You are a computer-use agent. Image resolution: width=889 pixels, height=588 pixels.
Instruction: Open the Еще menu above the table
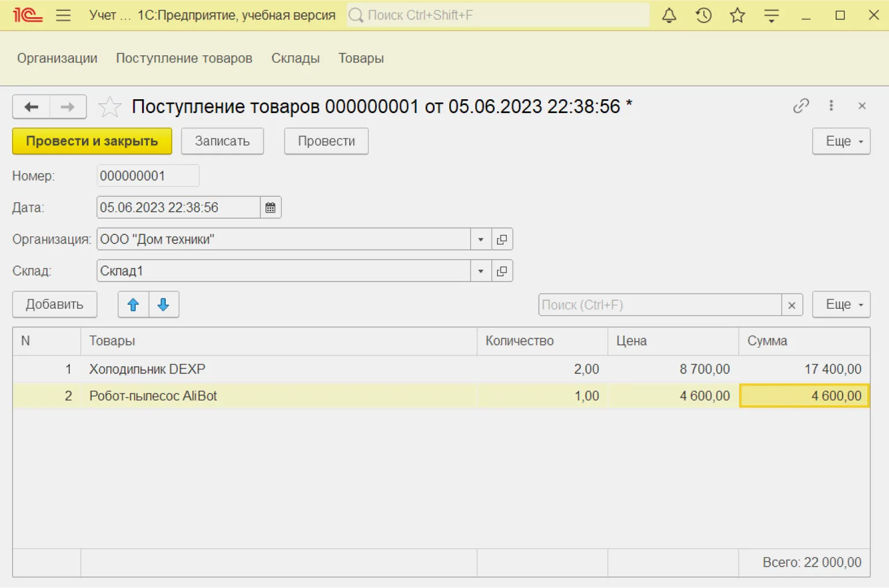pos(841,305)
